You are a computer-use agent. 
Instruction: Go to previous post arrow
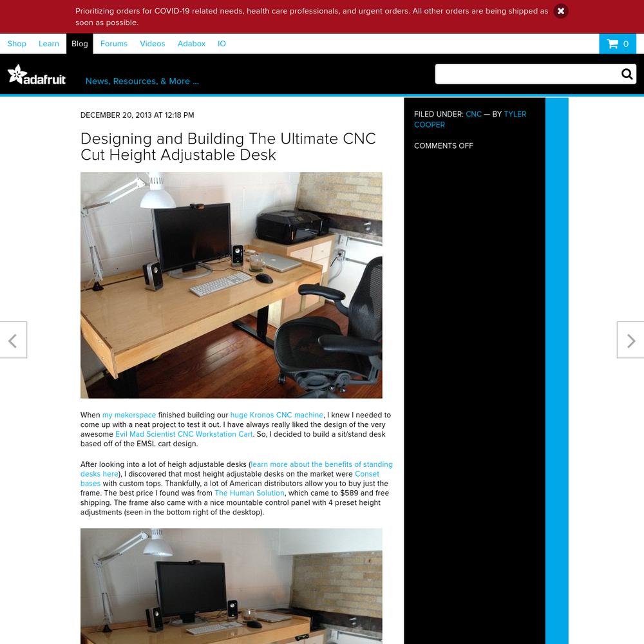pos(13,340)
